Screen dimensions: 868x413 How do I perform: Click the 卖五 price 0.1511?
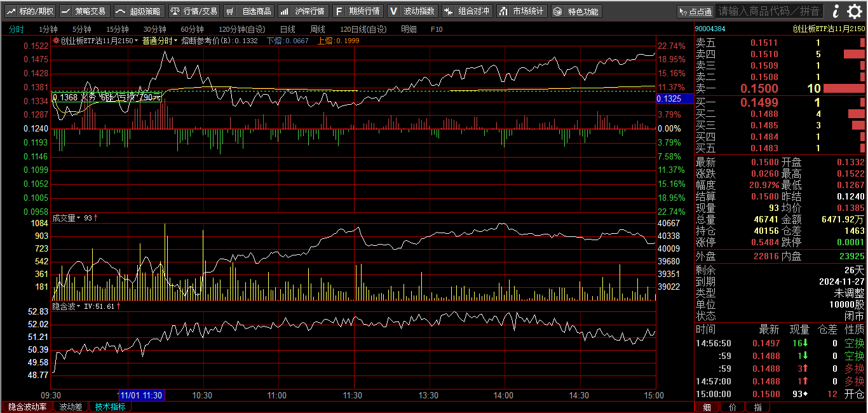[764, 43]
